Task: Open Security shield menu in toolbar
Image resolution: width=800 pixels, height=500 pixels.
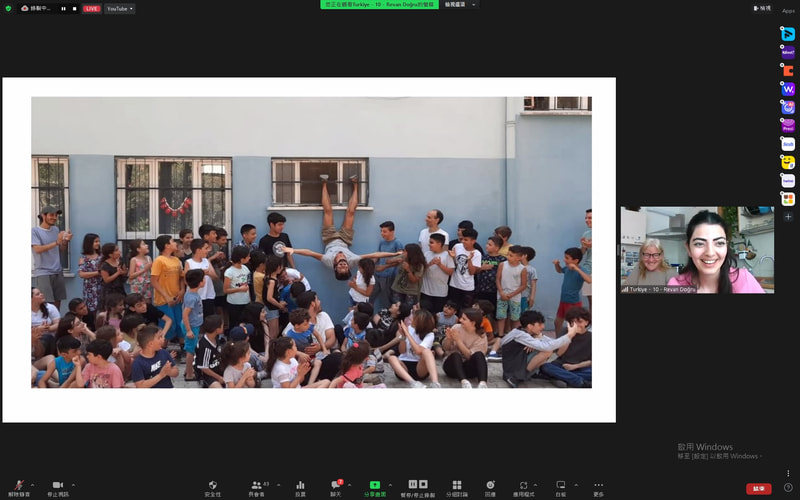Action: (213, 488)
